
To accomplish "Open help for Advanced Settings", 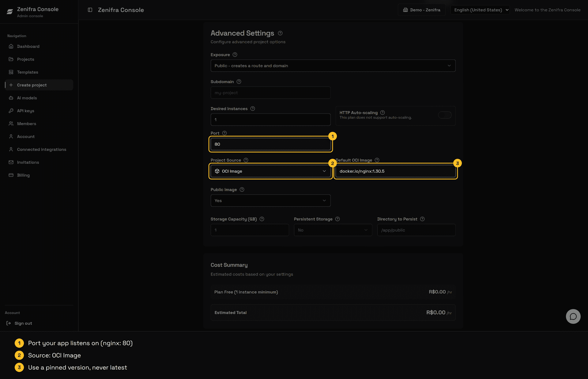I will (x=280, y=33).
